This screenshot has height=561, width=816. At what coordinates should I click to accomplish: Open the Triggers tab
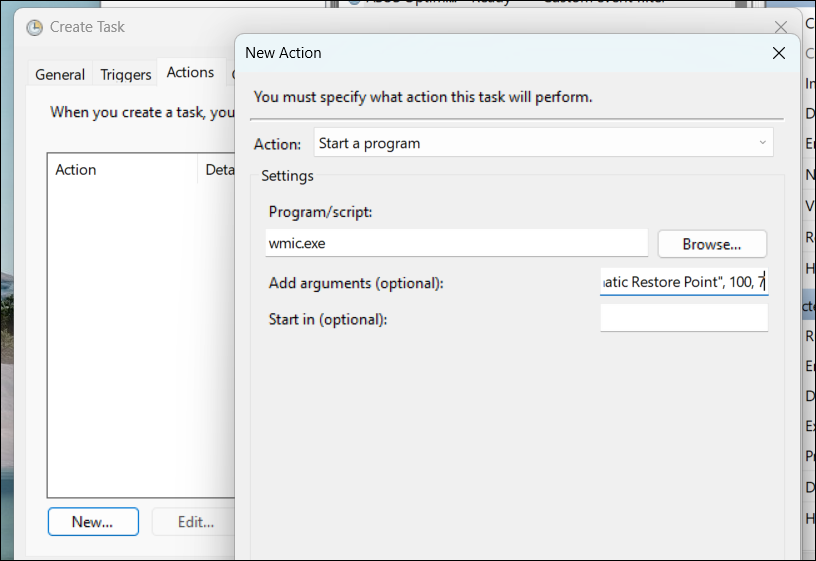126,74
